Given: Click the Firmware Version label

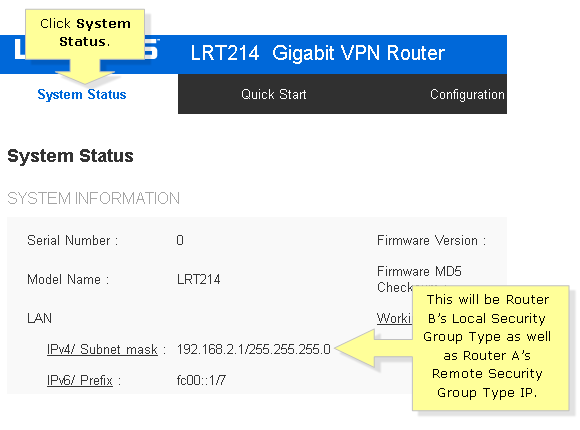Looking at the screenshot, I should coord(431,241).
